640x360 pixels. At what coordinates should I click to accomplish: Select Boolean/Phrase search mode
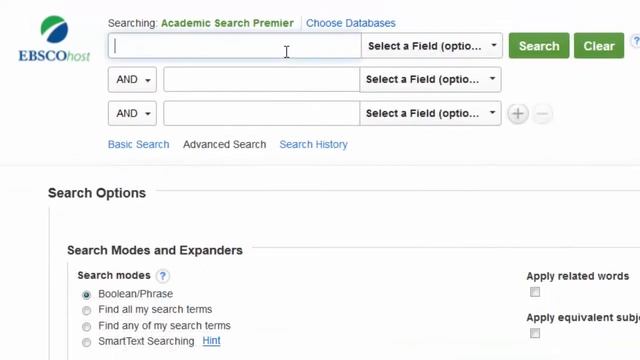pyautogui.click(x=86, y=295)
